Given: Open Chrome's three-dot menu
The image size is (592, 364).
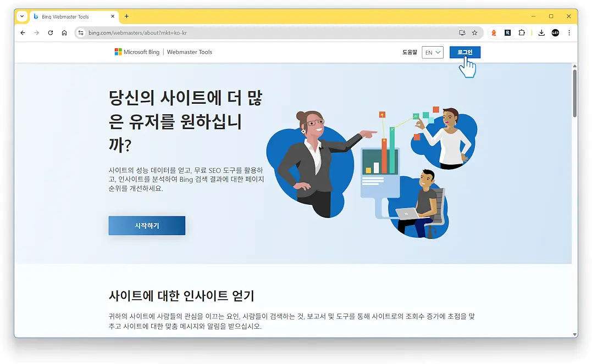Looking at the screenshot, I should (x=569, y=32).
